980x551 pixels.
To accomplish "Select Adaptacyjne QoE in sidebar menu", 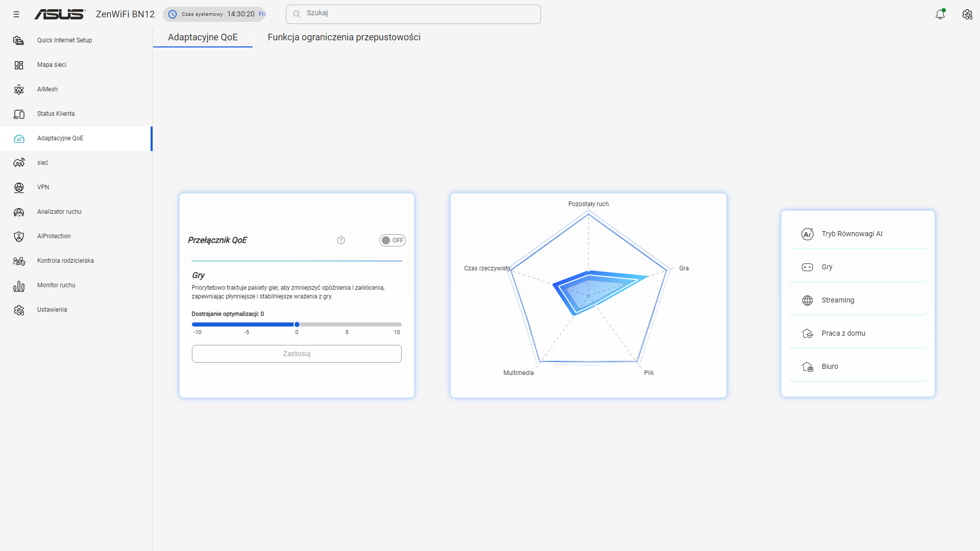I will point(76,138).
